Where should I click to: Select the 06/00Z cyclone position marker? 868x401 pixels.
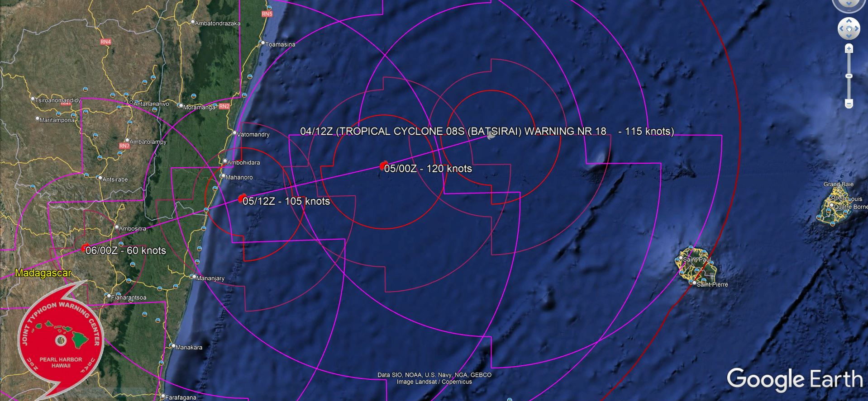85,248
